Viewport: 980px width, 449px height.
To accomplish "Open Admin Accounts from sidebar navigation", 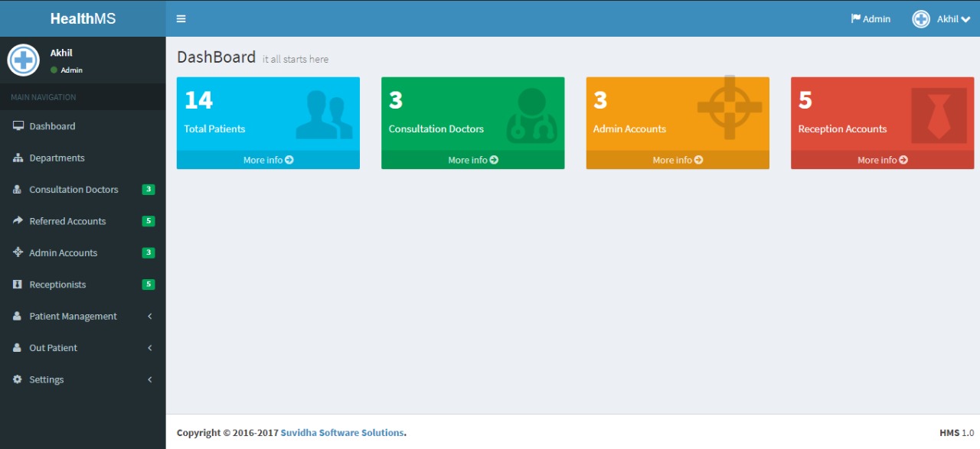I will (x=63, y=253).
